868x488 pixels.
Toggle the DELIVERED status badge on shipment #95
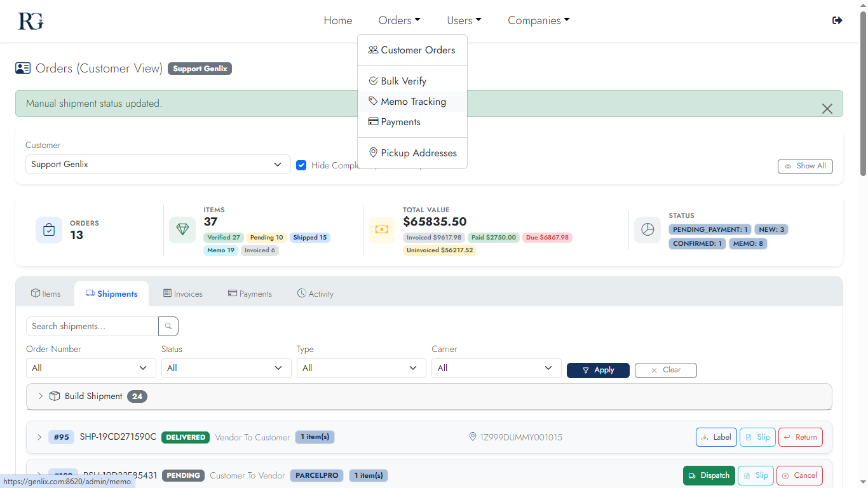point(185,437)
